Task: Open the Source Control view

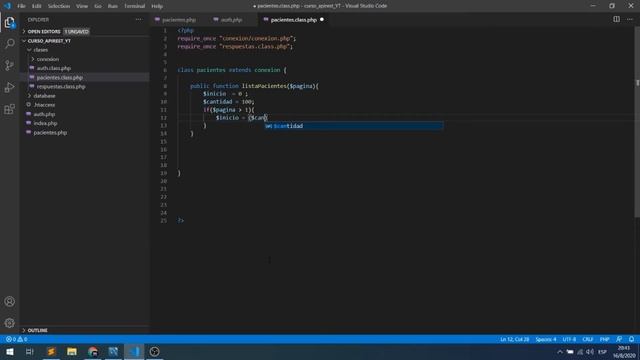Action: click(x=9, y=65)
